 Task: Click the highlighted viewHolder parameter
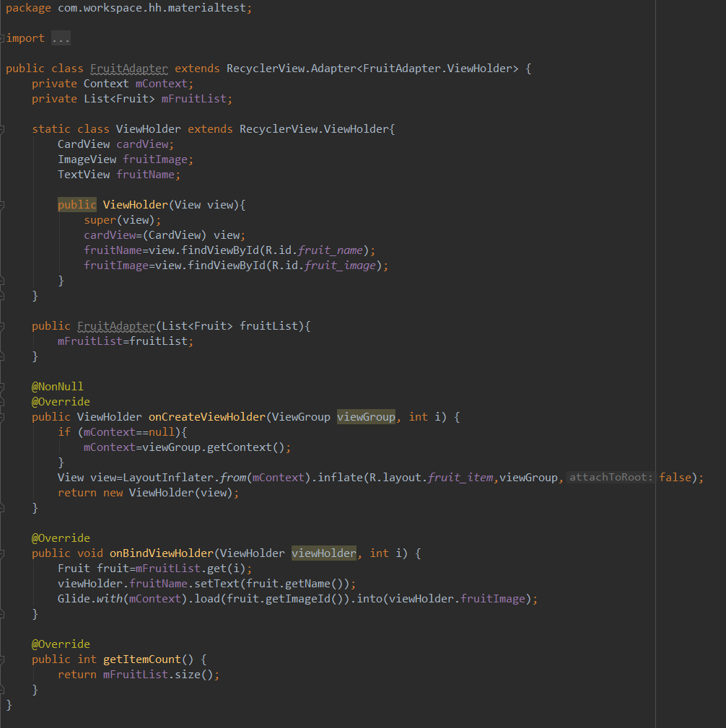324,553
